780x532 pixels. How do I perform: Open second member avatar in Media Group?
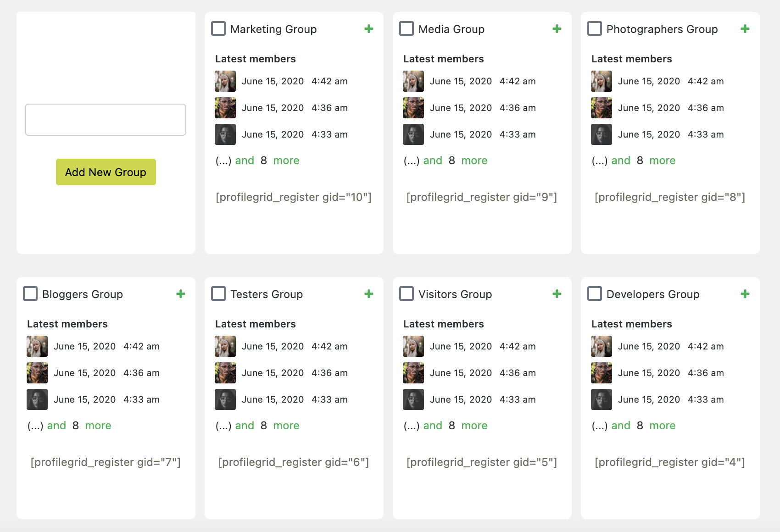[413, 108]
